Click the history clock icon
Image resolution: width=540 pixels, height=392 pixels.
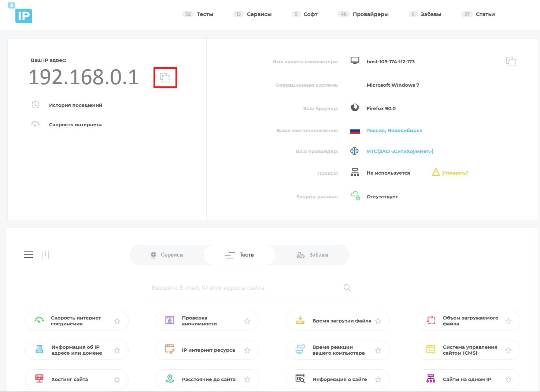point(35,105)
